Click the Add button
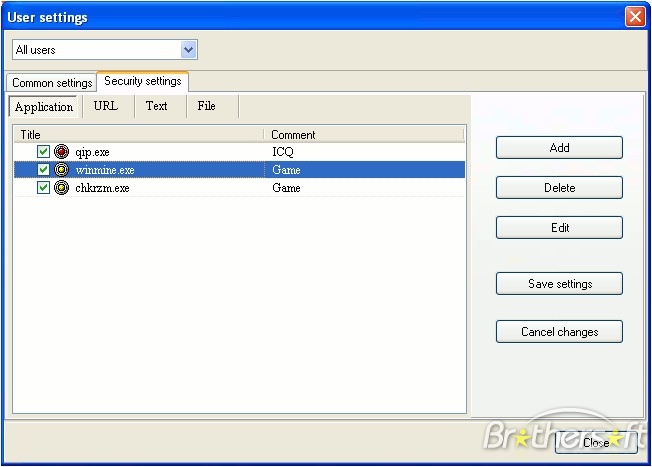 coord(559,148)
